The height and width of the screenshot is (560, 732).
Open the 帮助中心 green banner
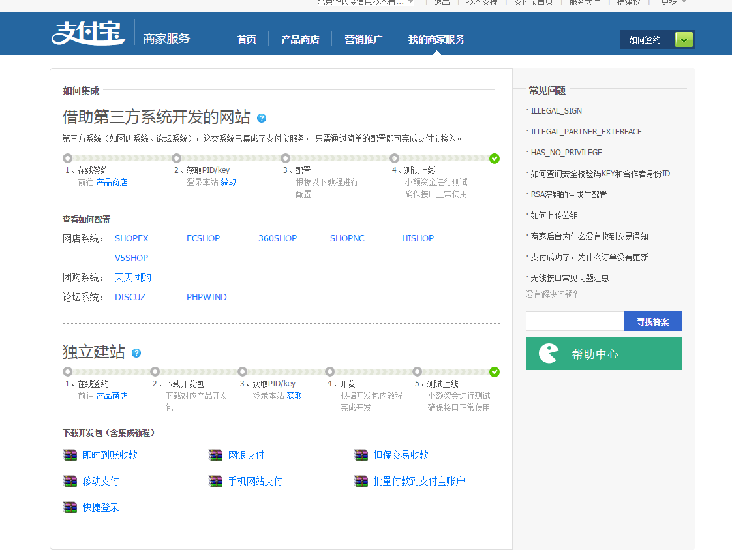(603, 354)
